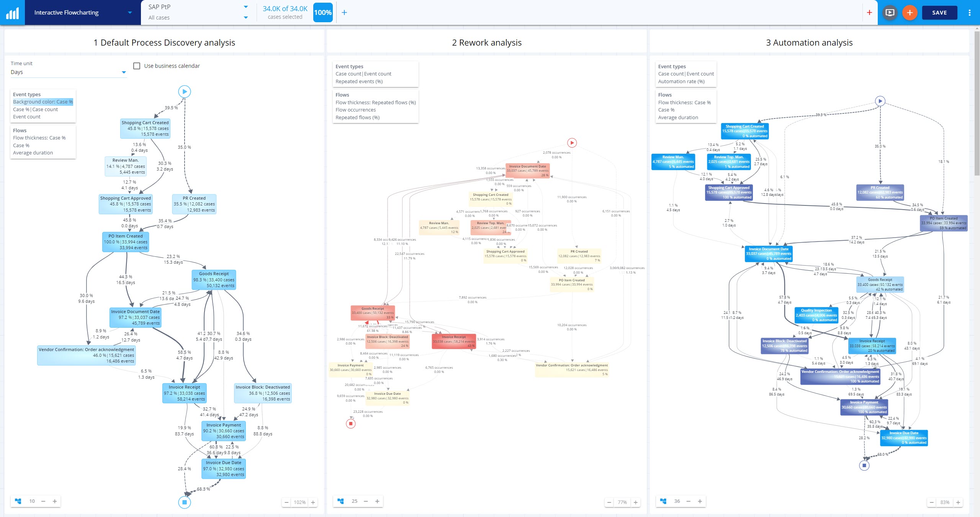Increase detail level in first panel
Image resolution: width=980 pixels, height=517 pixels.
click(55, 501)
